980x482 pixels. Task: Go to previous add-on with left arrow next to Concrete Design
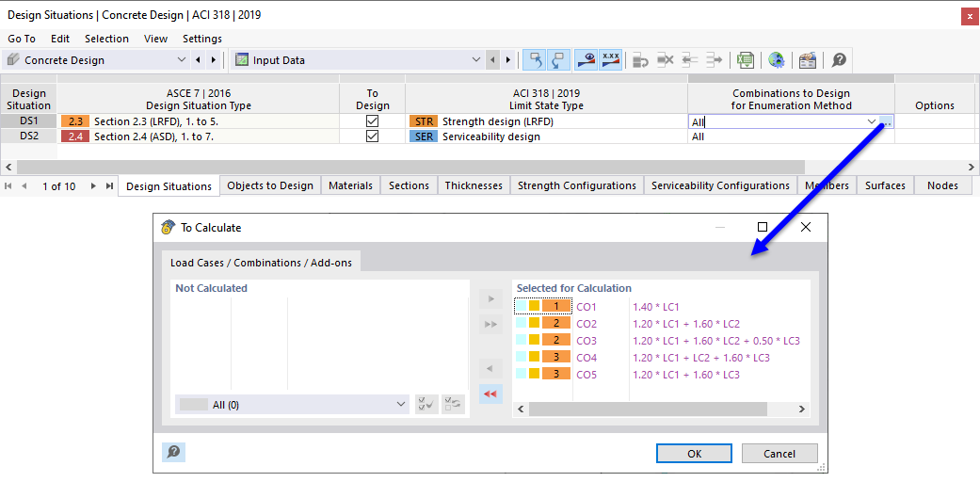[x=198, y=60]
